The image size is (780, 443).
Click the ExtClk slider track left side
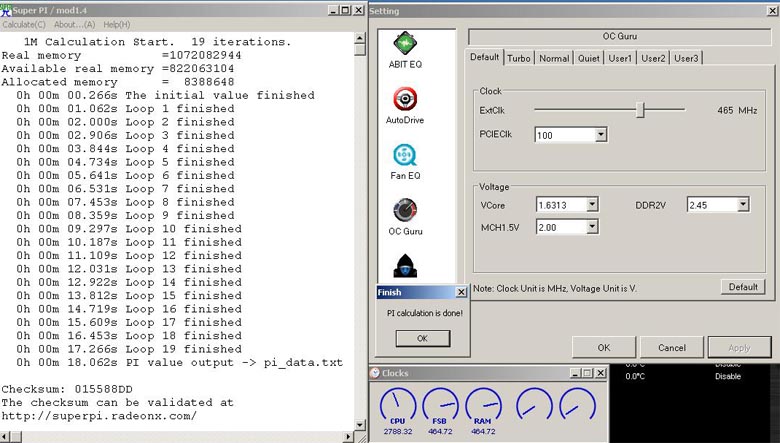[585, 110]
